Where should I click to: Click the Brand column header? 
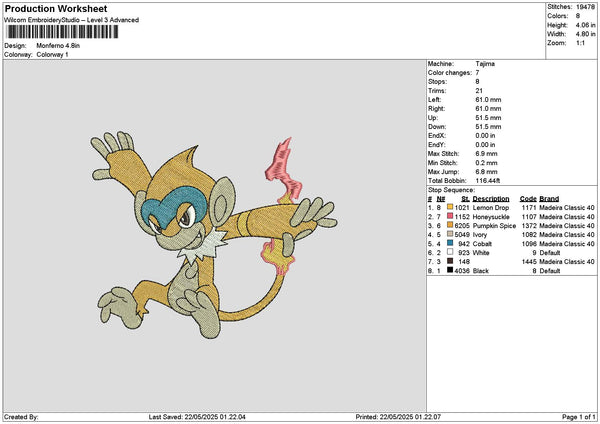(549, 199)
